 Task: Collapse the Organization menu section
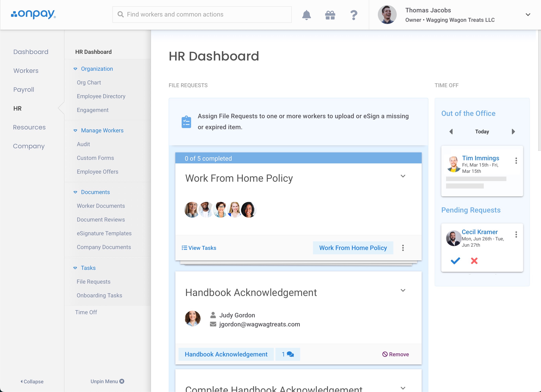[x=75, y=69]
